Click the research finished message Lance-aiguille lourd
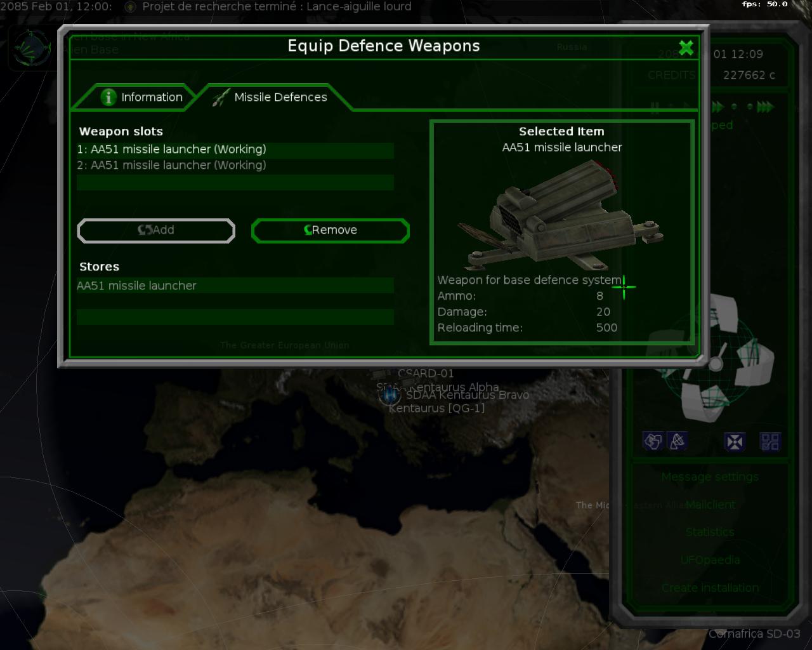 pyautogui.click(x=277, y=6)
